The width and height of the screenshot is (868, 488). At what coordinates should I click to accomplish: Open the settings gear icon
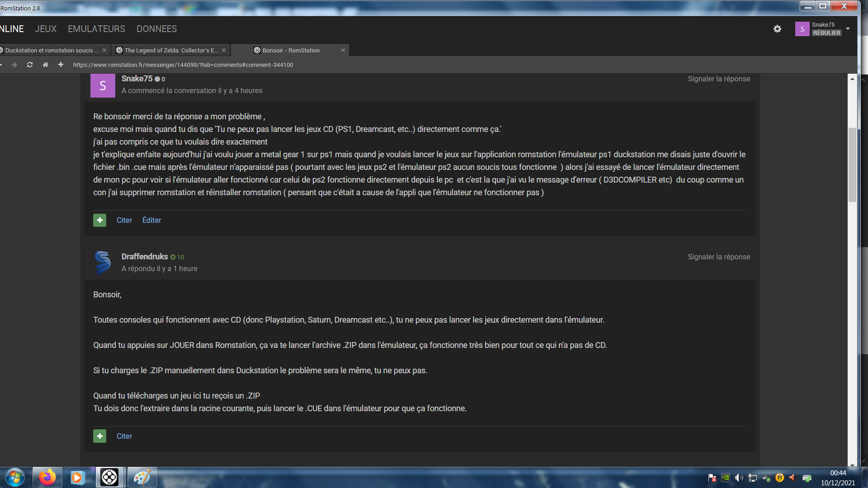[x=777, y=29]
